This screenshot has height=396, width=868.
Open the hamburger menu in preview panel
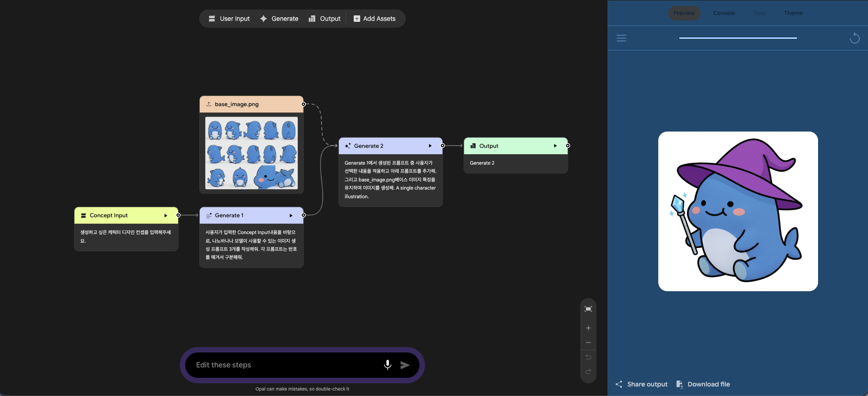point(621,38)
